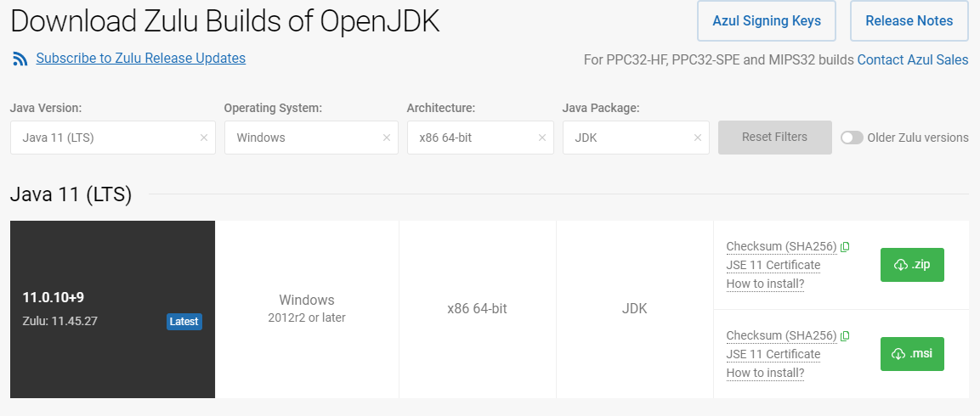Open the Java Package dropdown
The image size is (980, 416).
click(x=636, y=138)
